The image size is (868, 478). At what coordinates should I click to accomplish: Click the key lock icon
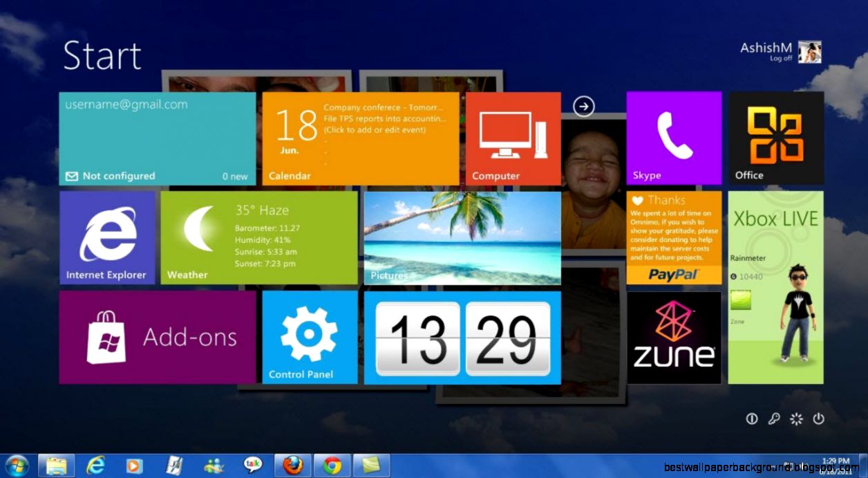coord(774,419)
